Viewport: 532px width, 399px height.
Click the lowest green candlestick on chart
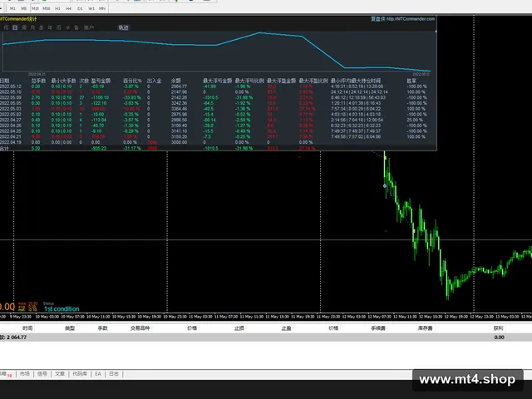click(x=447, y=288)
